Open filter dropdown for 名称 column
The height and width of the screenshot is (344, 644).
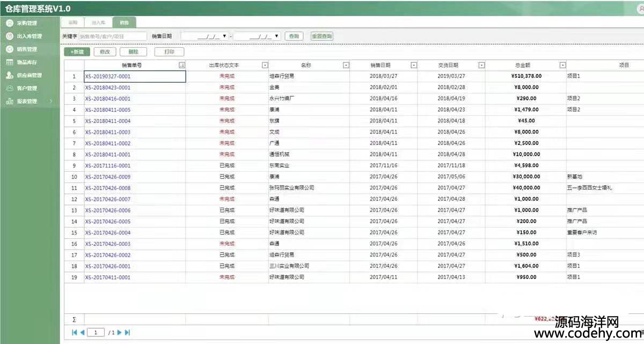[346, 65]
